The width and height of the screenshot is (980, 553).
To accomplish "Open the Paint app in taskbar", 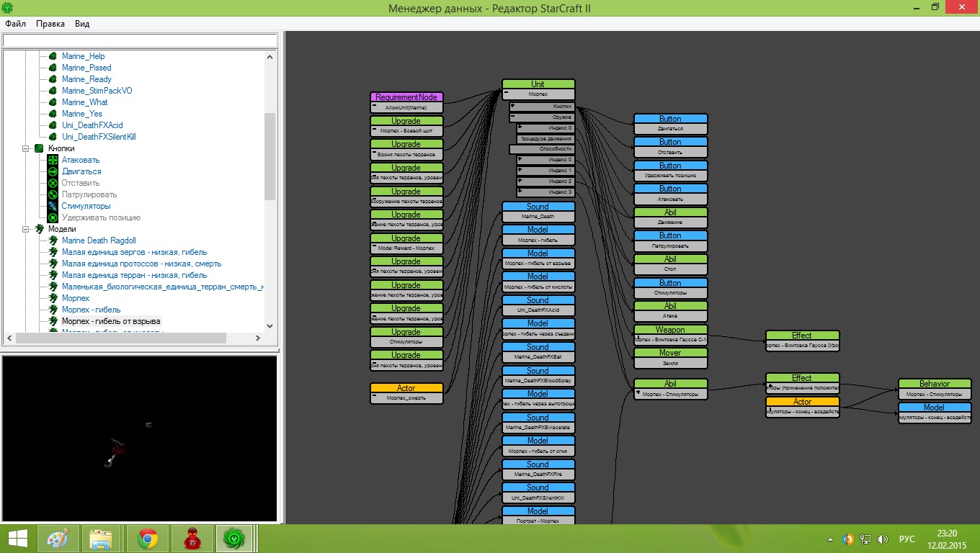I will [x=57, y=539].
